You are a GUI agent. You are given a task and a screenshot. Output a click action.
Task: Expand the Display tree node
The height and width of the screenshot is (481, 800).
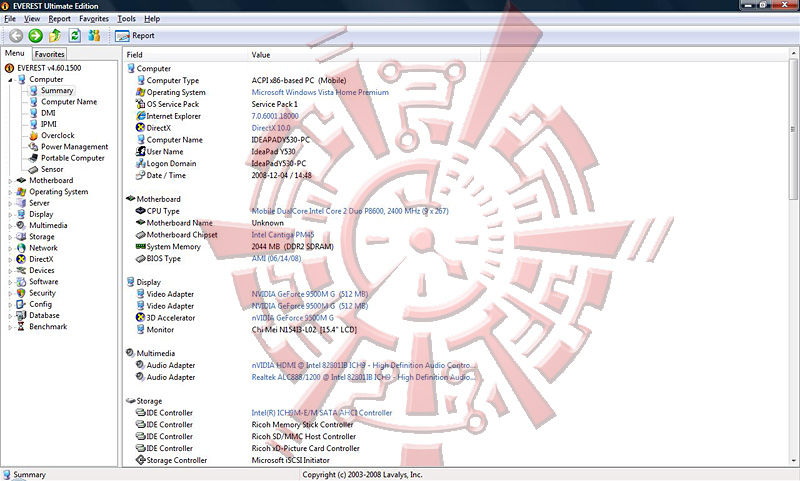[x=10, y=214]
